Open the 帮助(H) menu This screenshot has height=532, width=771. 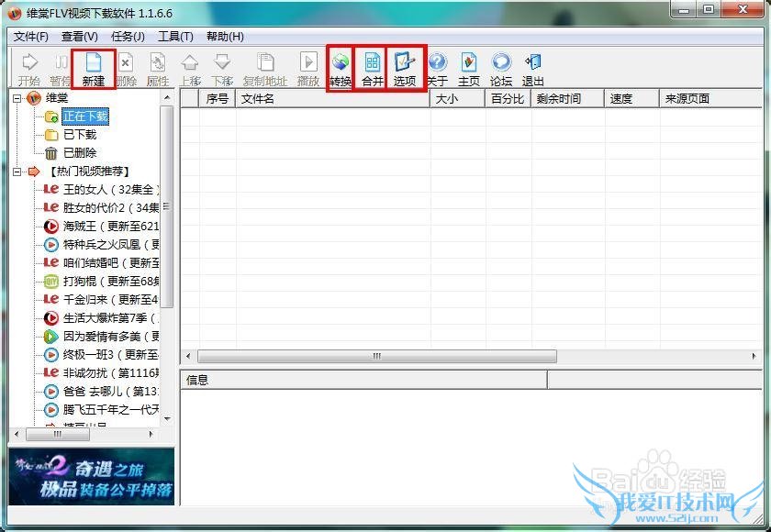225,37
